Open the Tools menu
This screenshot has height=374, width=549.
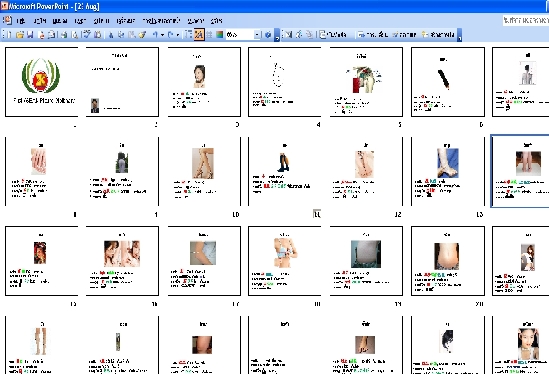(x=125, y=21)
